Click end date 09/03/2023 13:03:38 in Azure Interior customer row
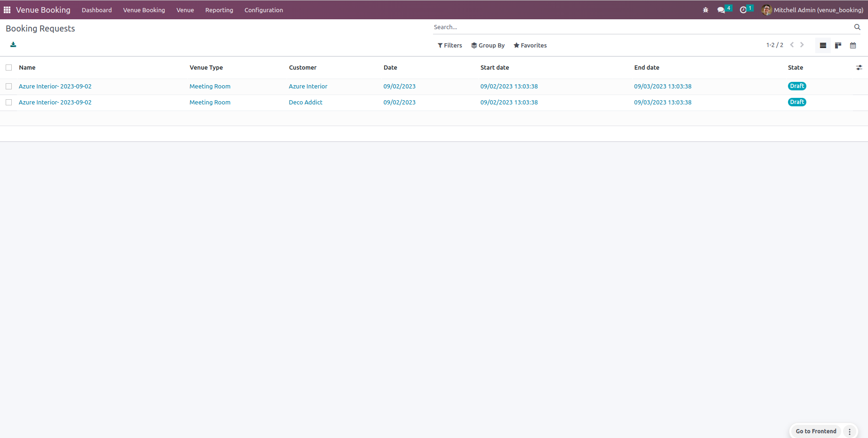This screenshot has width=868, height=438. click(663, 87)
